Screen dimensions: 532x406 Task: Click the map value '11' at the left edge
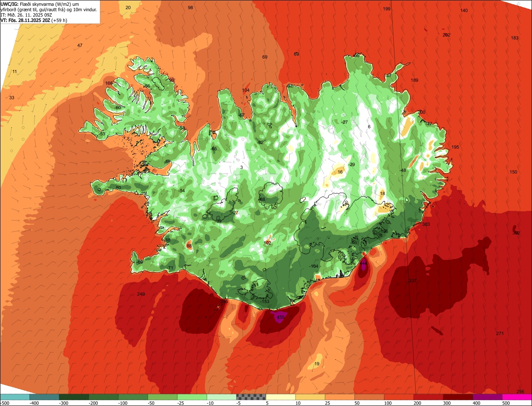coord(15,71)
